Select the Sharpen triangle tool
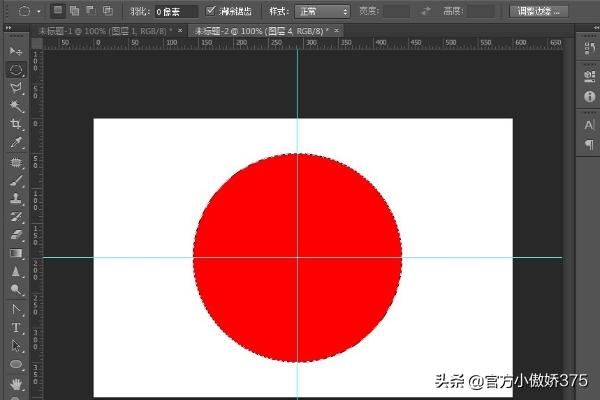 (16, 271)
